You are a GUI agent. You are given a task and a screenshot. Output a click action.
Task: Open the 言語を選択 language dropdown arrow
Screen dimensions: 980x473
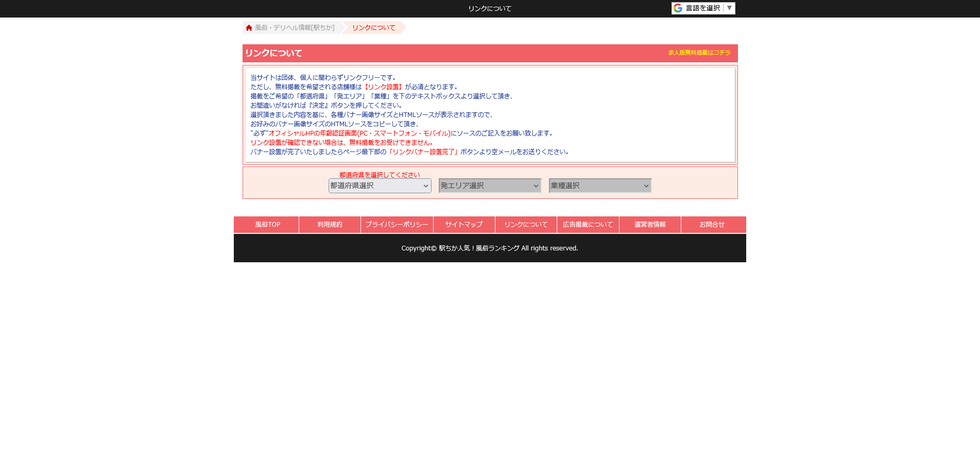coord(729,8)
